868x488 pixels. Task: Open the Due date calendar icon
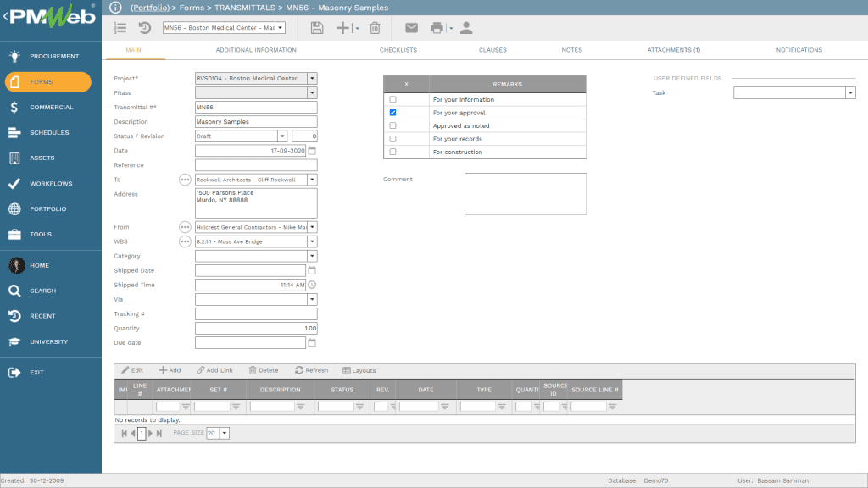tap(312, 342)
